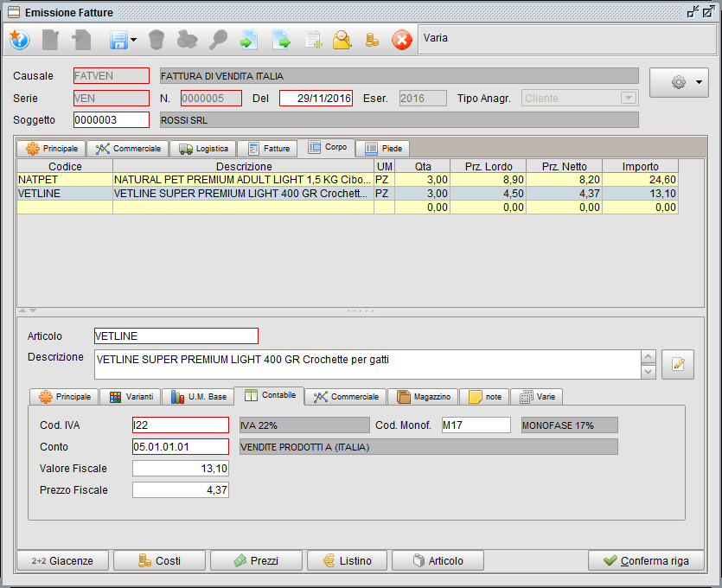This screenshot has height=588, width=722.
Task: Click the export document green arrow icon
Action: 281,40
